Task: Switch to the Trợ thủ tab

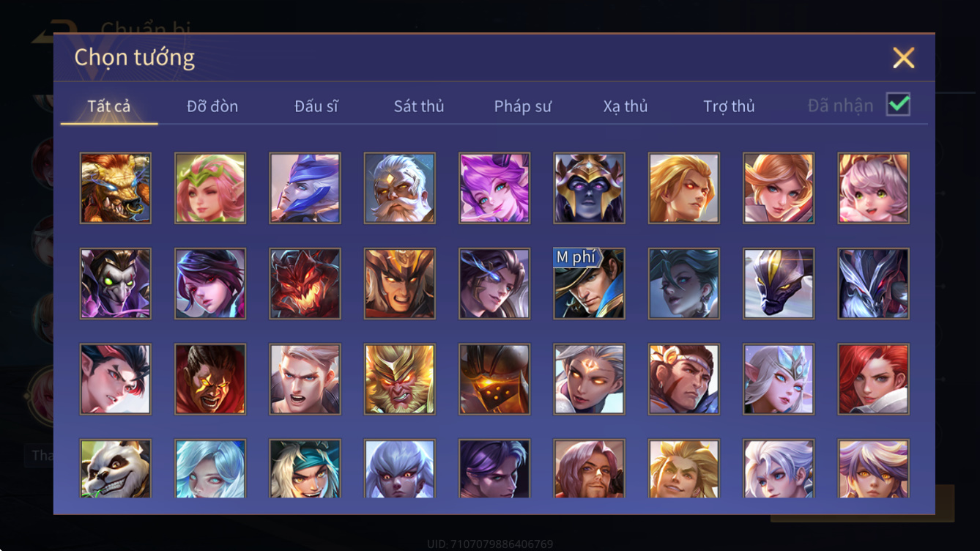Action: coord(729,106)
